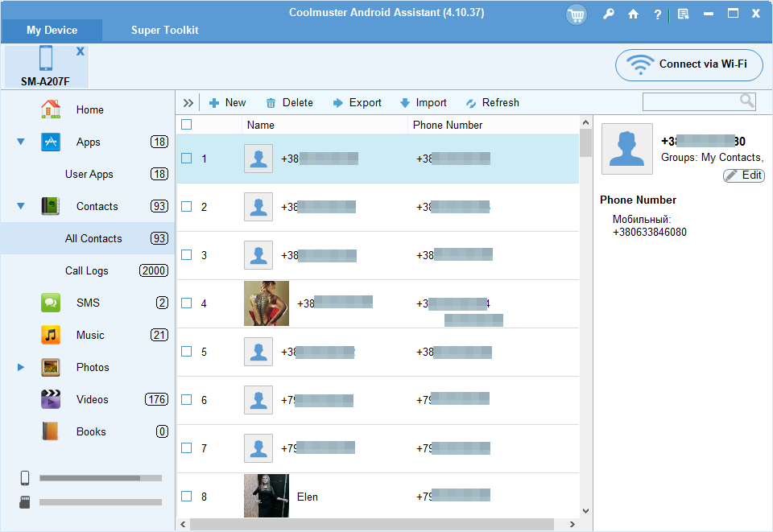Click the key registration icon
Image resolution: width=773 pixels, height=532 pixels.
609,14
